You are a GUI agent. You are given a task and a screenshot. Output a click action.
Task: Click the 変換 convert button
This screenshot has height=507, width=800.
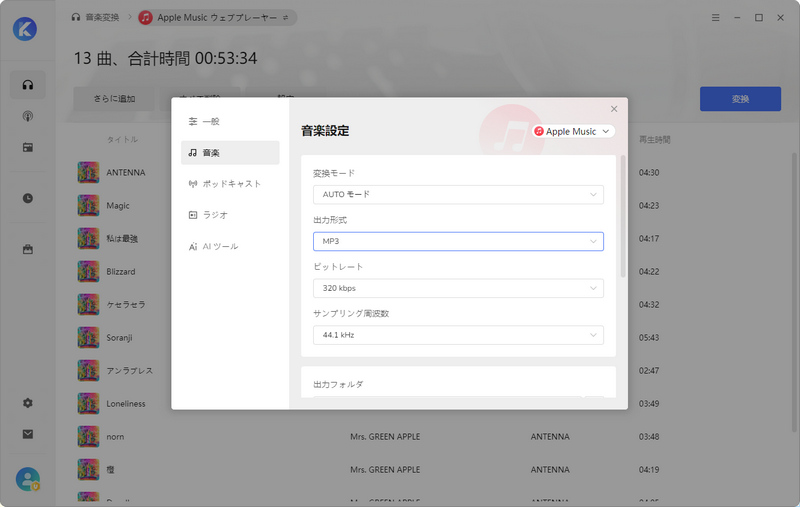coord(740,99)
